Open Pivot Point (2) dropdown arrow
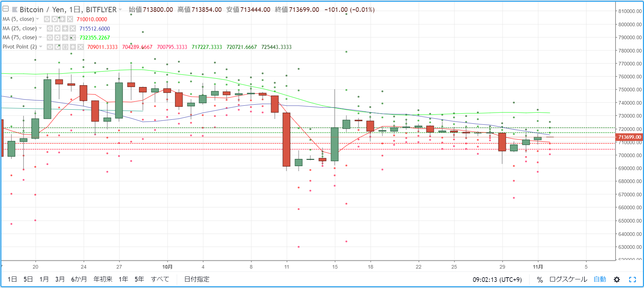This screenshot has width=644, height=288. [x=41, y=46]
